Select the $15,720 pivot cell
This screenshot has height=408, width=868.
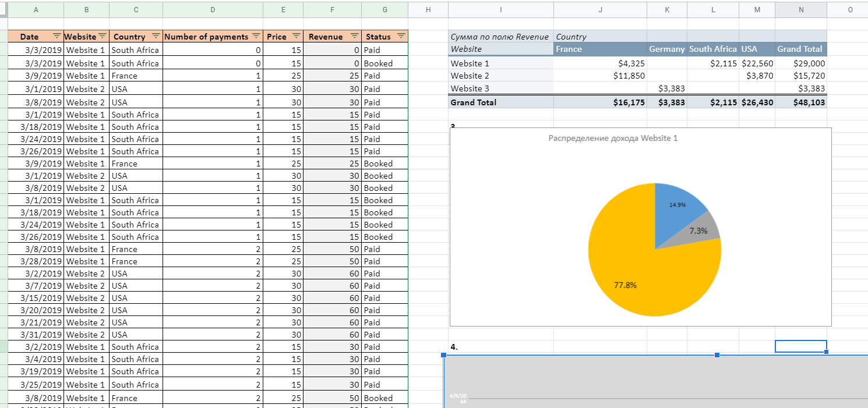point(801,76)
